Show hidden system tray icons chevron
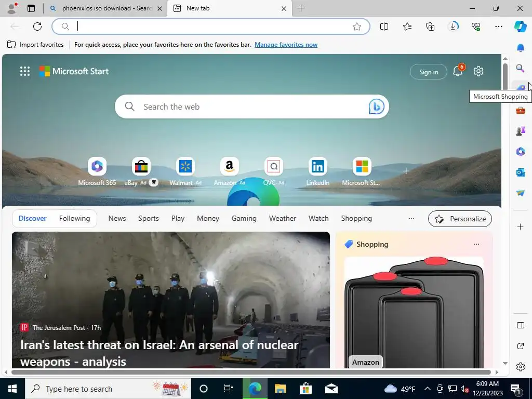This screenshot has height=399, width=532. coord(428,389)
